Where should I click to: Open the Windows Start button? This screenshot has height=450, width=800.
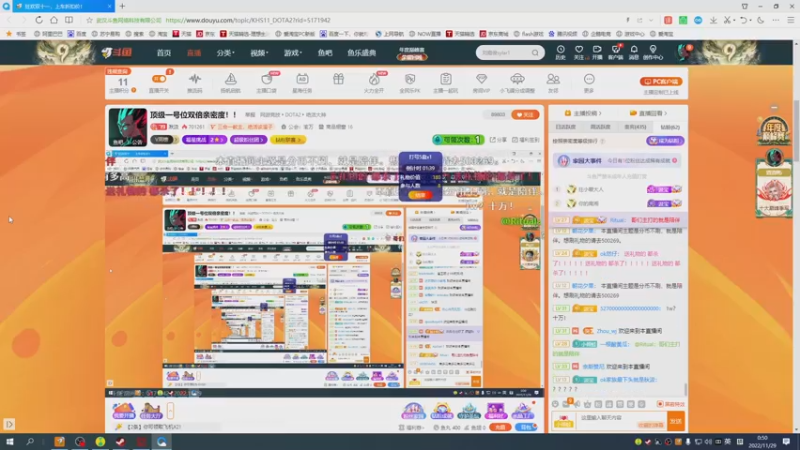(x=10, y=442)
